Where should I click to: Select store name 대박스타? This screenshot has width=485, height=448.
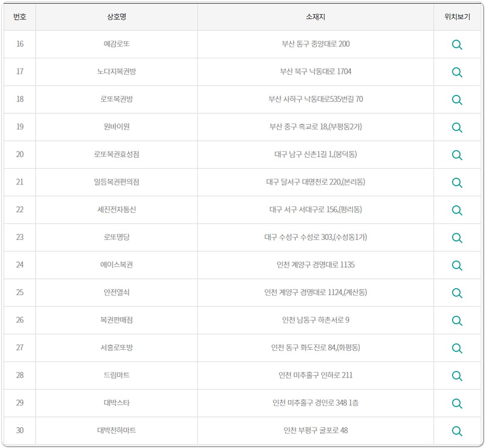tap(116, 403)
